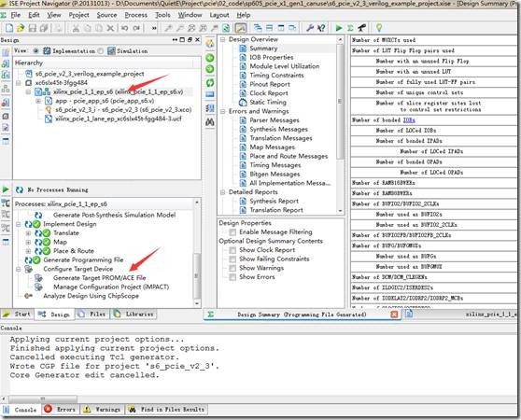
Task: Click the binoculars find icon
Action: (x=210, y=122)
